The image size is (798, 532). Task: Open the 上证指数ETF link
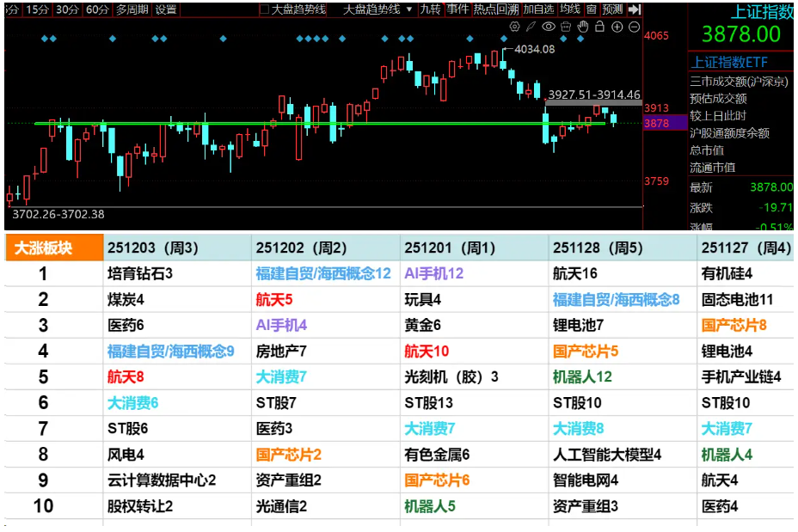(x=730, y=63)
